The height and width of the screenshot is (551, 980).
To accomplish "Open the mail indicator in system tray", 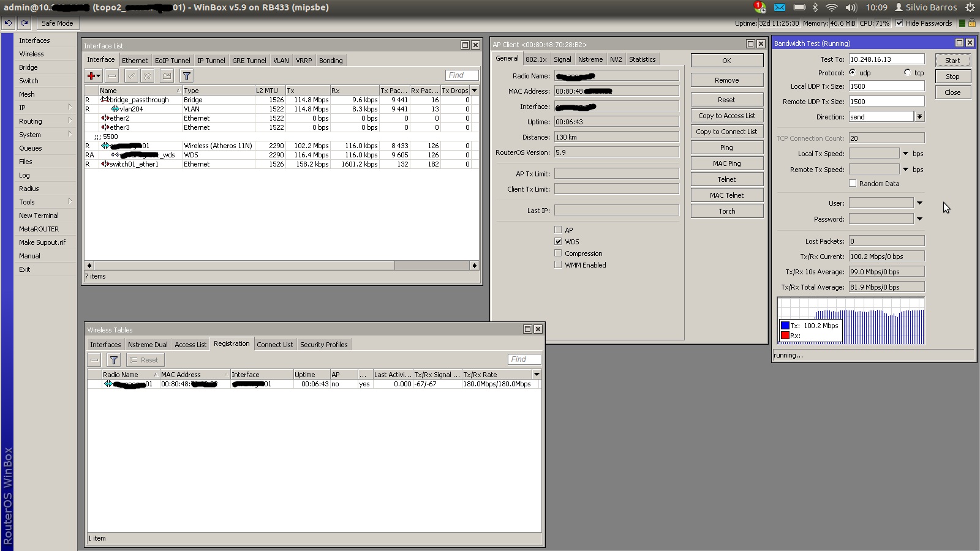I will pyautogui.click(x=779, y=7).
